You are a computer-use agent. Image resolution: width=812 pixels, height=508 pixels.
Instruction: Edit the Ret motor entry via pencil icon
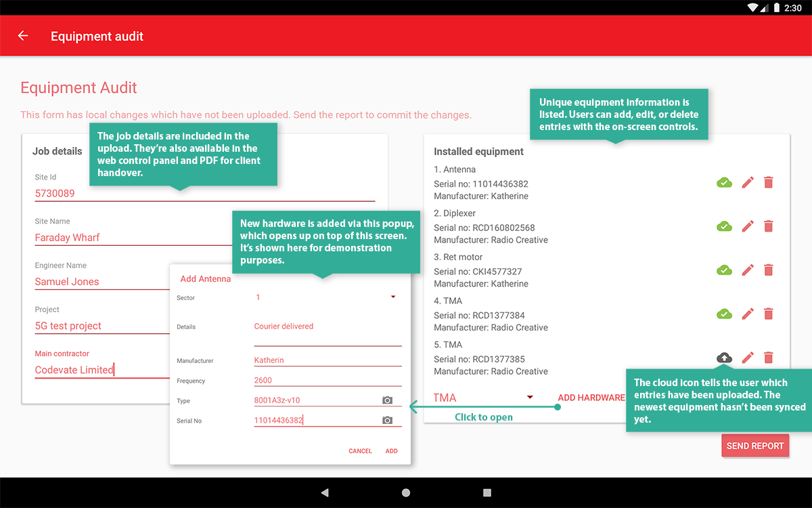pos(748,270)
